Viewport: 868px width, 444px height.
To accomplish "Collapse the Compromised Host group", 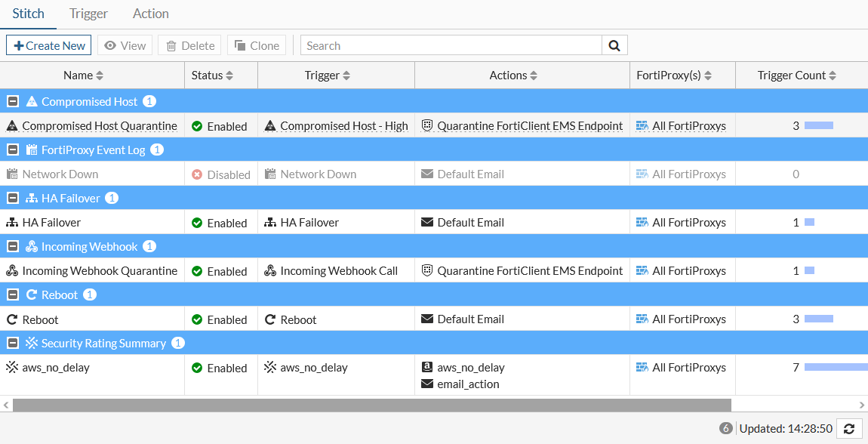I will coord(13,101).
